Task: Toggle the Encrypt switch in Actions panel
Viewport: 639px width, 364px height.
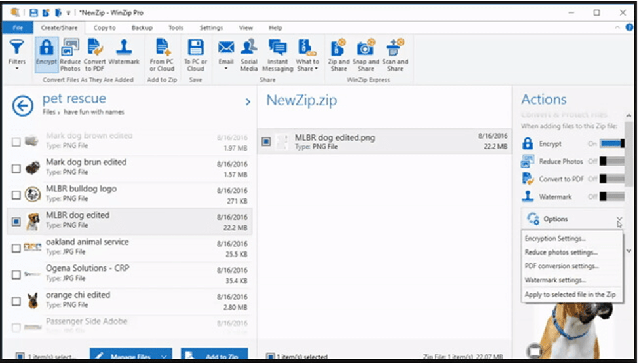Action: click(611, 143)
